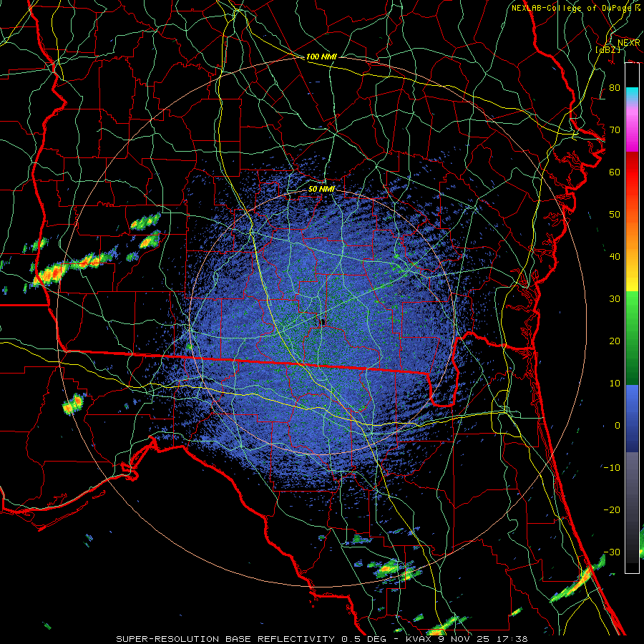Click the 80 value on the dBZ scale
The image size is (644, 644).
pos(615,88)
